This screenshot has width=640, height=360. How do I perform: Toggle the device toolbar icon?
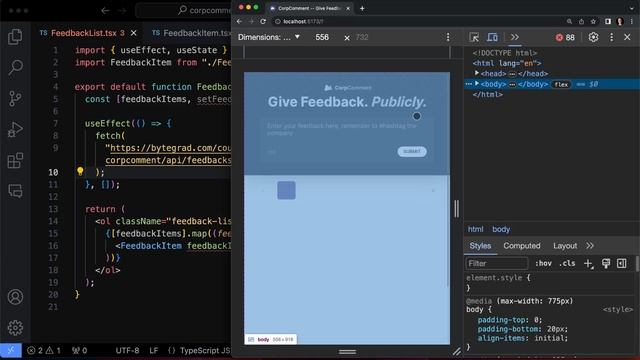pos(493,37)
